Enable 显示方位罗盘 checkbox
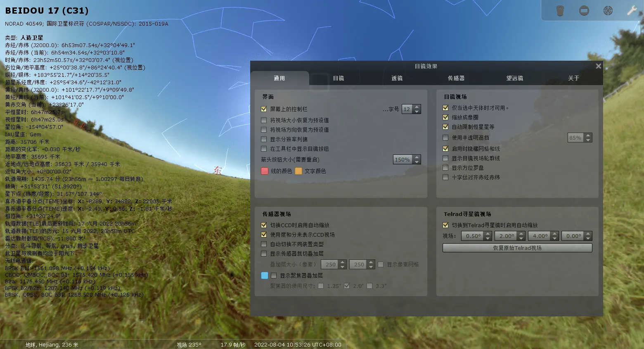 445,168
